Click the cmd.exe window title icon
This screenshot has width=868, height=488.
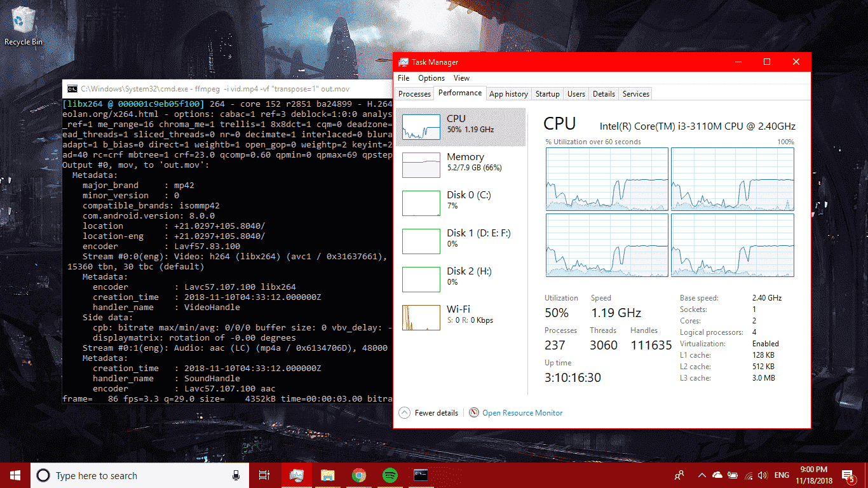click(72, 89)
